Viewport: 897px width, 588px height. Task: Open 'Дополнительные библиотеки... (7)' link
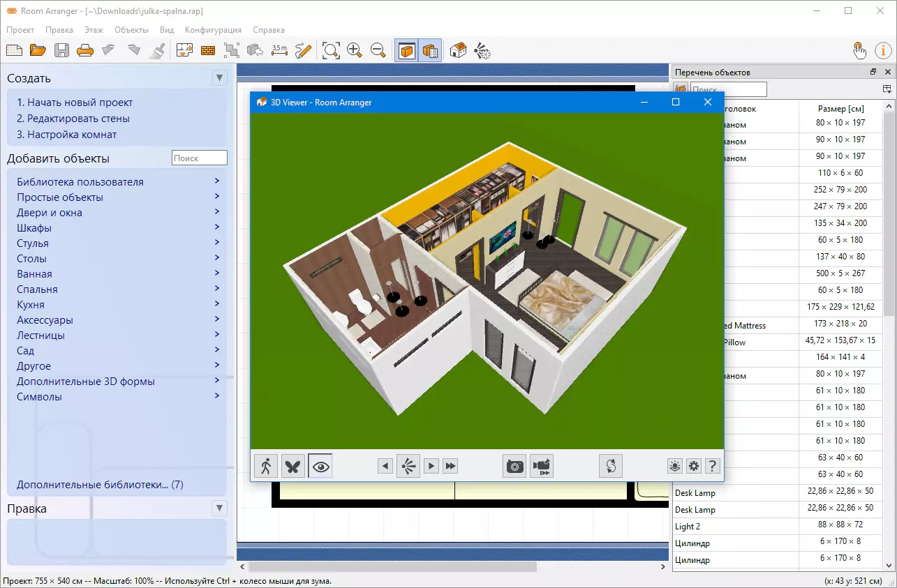100,484
